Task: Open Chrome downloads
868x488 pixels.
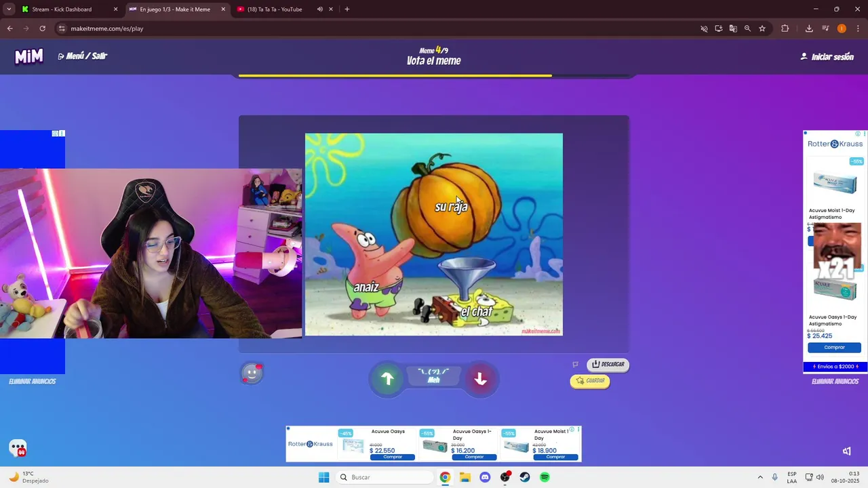Action: [809, 28]
